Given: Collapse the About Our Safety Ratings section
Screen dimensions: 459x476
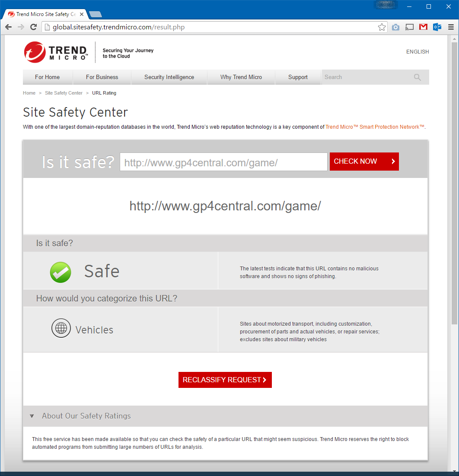Looking at the screenshot, I should click(x=32, y=416).
